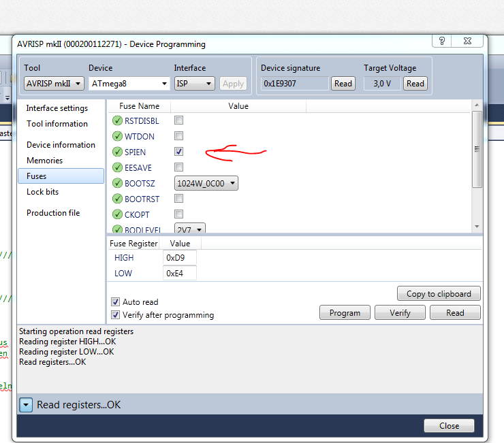The image size is (504, 443).
Task: Click the HIGH fuse register value field
Action: [x=180, y=258]
